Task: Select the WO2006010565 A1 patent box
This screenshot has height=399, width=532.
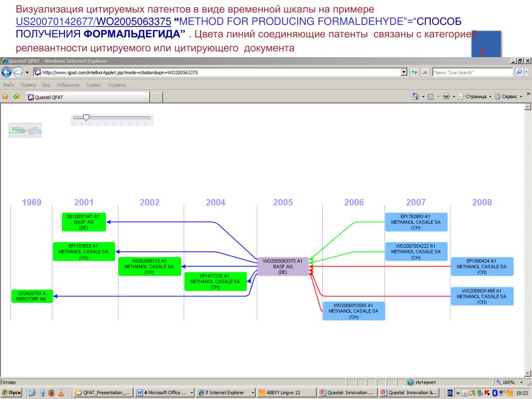Action: (x=354, y=311)
